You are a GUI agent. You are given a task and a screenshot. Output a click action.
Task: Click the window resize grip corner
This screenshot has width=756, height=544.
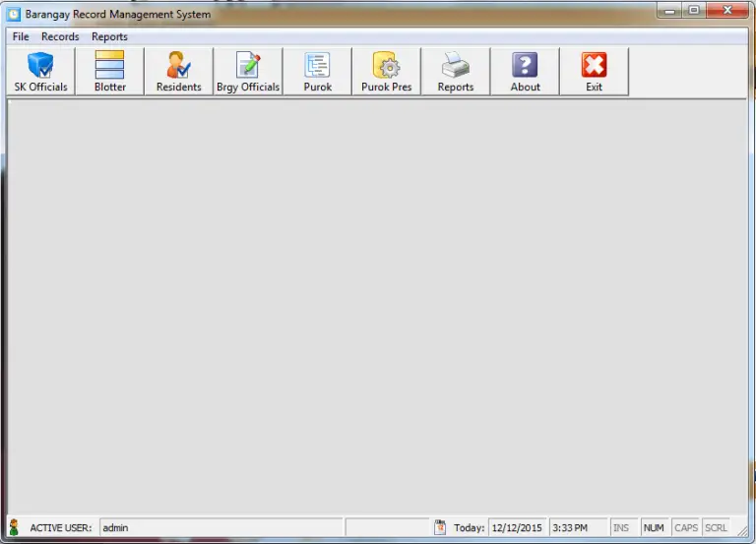tap(743, 530)
